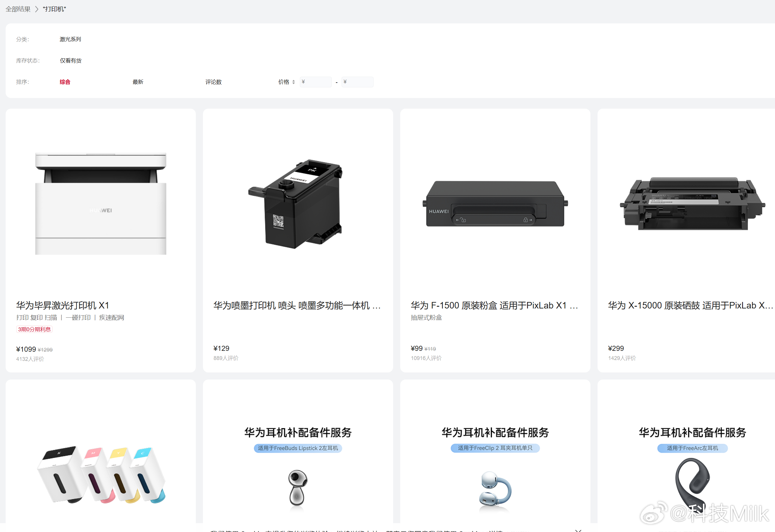Click the 适用于FreeArc左耳机 label
The image size is (775, 532).
(x=693, y=448)
